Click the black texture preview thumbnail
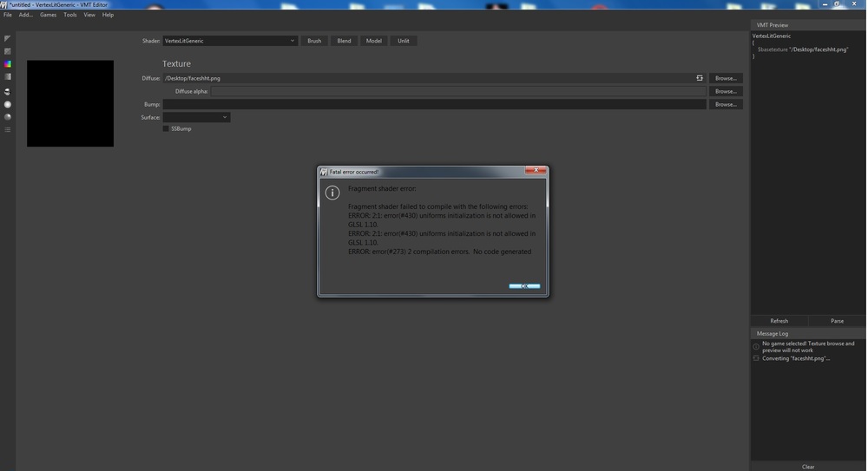The width and height of the screenshot is (868, 471). (x=70, y=103)
